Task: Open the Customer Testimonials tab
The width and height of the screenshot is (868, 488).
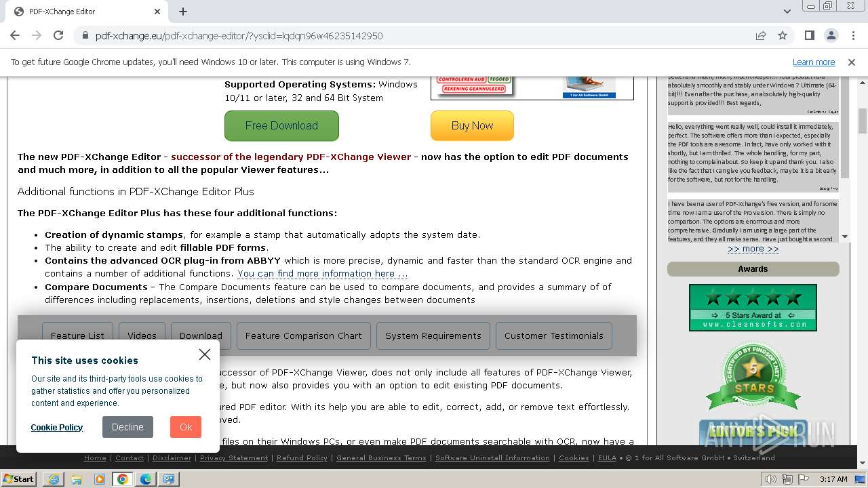Action: (x=554, y=335)
